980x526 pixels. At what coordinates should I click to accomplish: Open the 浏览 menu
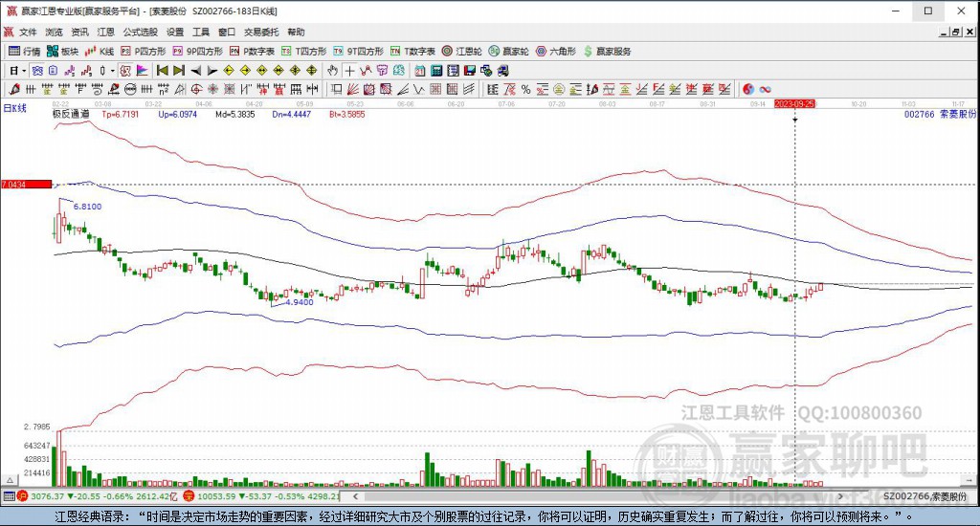tap(54, 32)
